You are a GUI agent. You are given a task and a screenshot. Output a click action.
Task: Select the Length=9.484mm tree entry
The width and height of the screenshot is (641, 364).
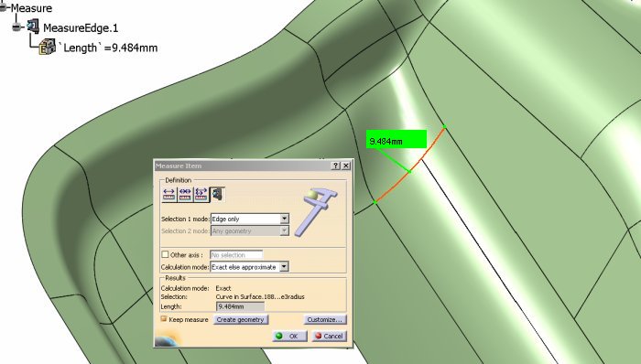click(108, 48)
